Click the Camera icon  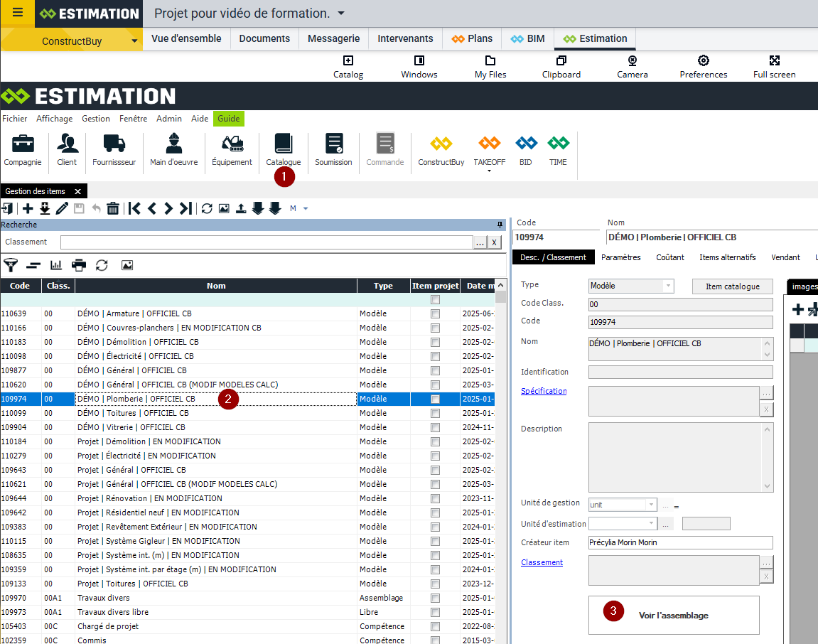coord(632,61)
